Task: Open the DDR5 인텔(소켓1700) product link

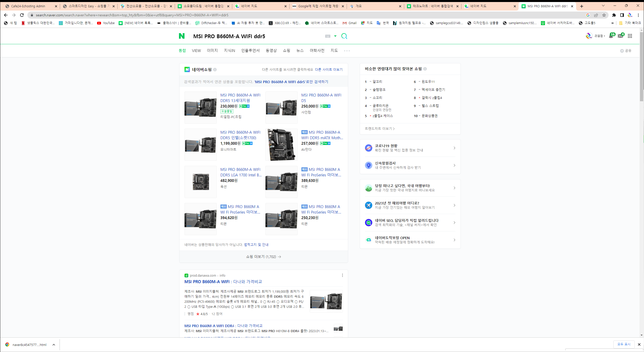Action: (240, 135)
